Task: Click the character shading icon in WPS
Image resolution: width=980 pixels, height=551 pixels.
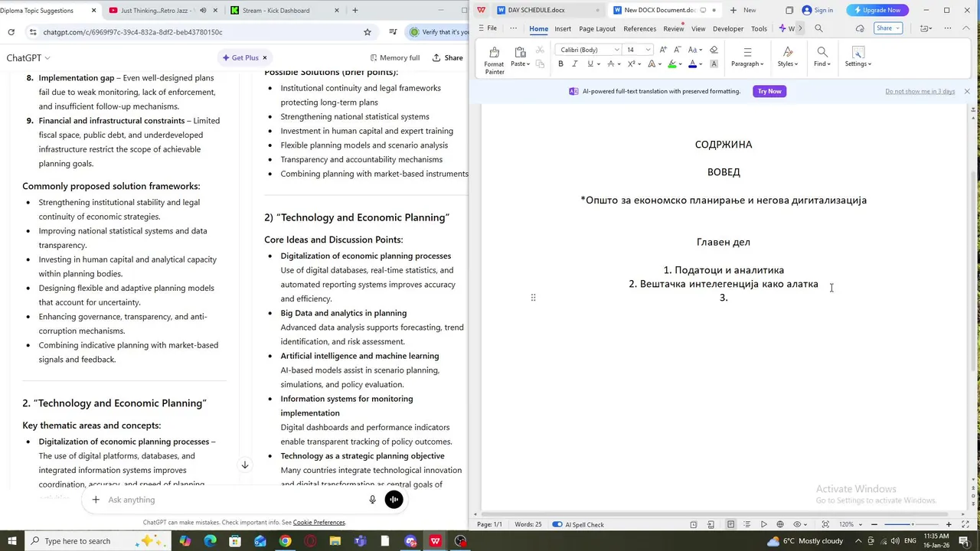Action: (714, 64)
